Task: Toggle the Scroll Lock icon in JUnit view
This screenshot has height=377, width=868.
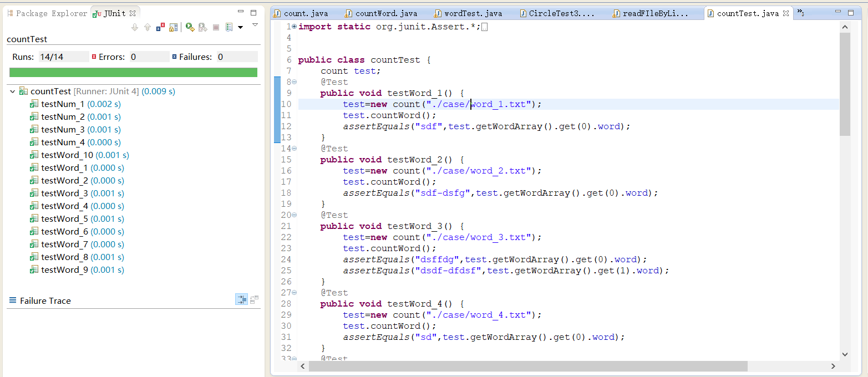Action: (x=174, y=27)
